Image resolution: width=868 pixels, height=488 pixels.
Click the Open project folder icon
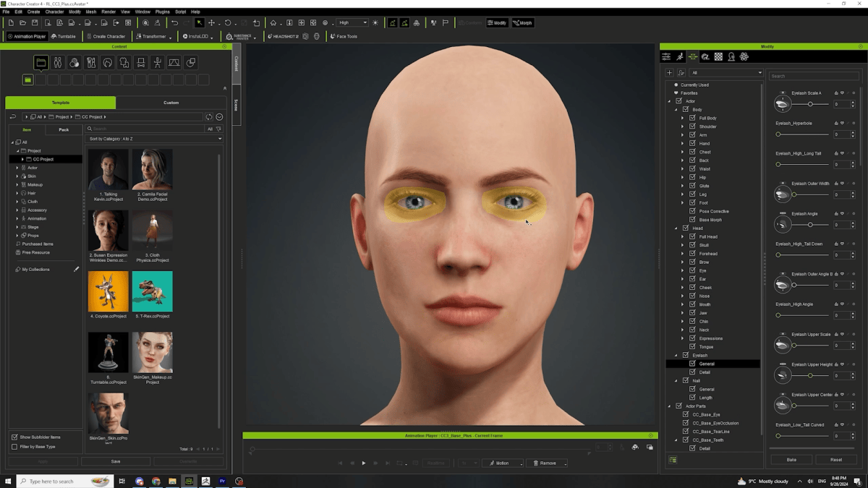click(22, 23)
